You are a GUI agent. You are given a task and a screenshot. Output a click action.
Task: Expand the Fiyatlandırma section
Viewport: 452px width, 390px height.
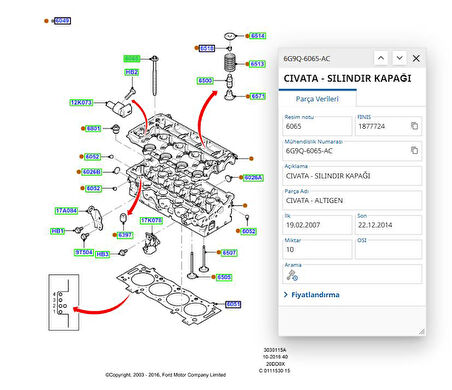(312, 295)
